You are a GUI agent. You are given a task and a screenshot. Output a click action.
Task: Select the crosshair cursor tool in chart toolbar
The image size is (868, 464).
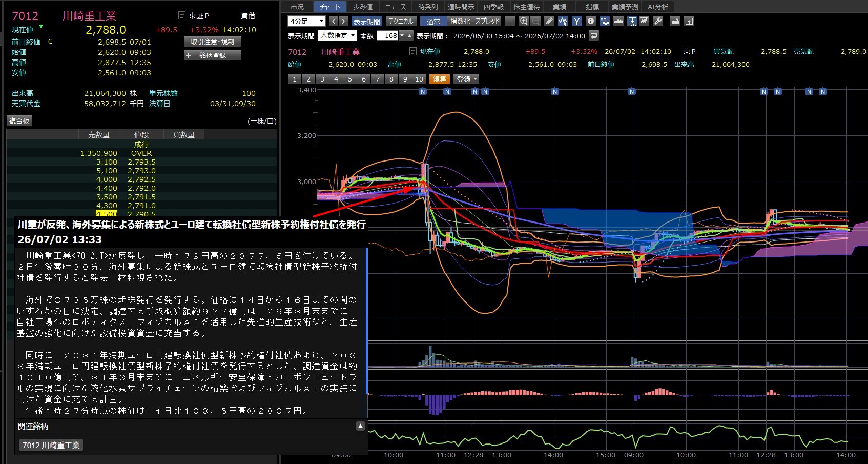[510, 21]
